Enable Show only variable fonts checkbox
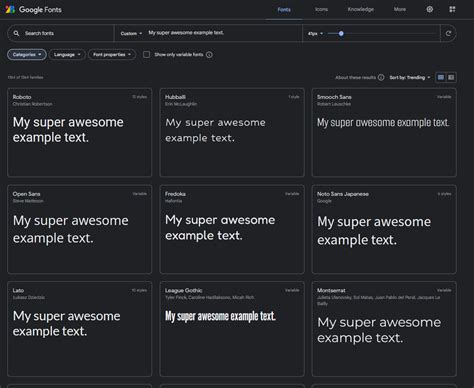This screenshot has height=388, width=474. click(x=146, y=54)
